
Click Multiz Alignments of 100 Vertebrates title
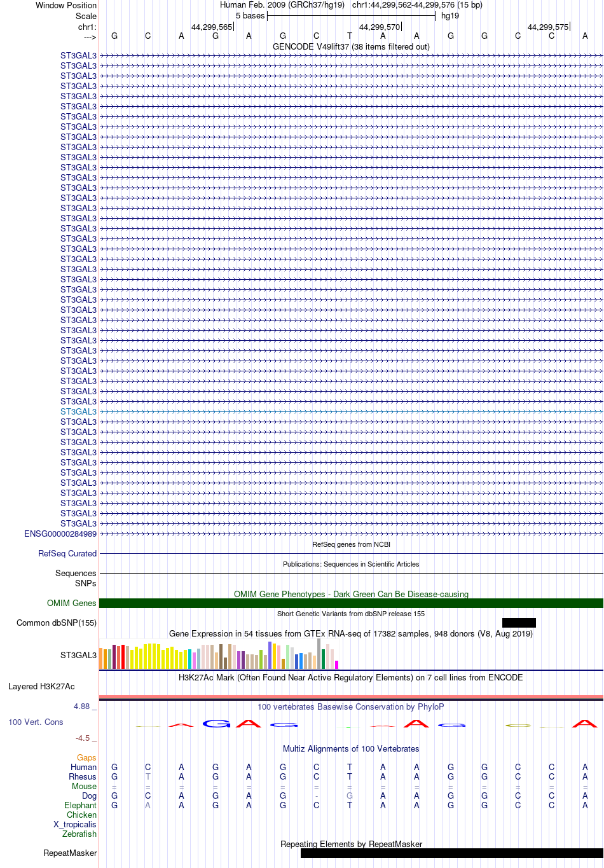pos(351,748)
